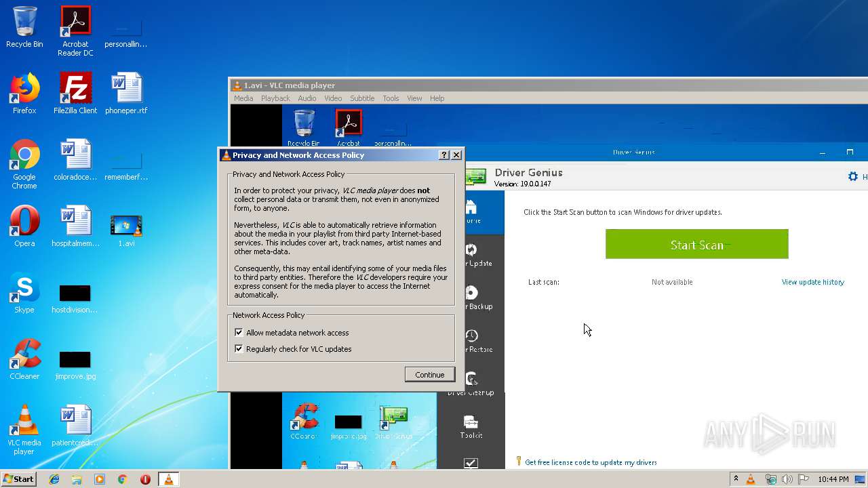The height and width of the screenshot is (488, 868).
Task: Open Internet Explorer from taskbar
Action: [54, 479]
